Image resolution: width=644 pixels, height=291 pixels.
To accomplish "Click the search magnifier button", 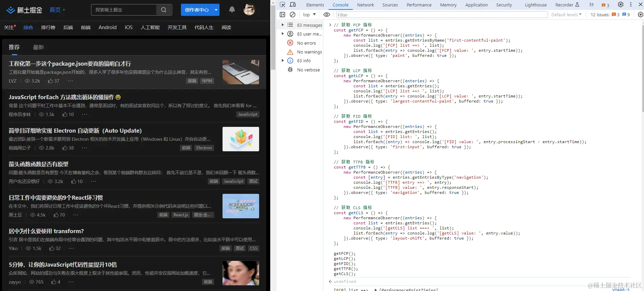I will (x=164, y=10).
